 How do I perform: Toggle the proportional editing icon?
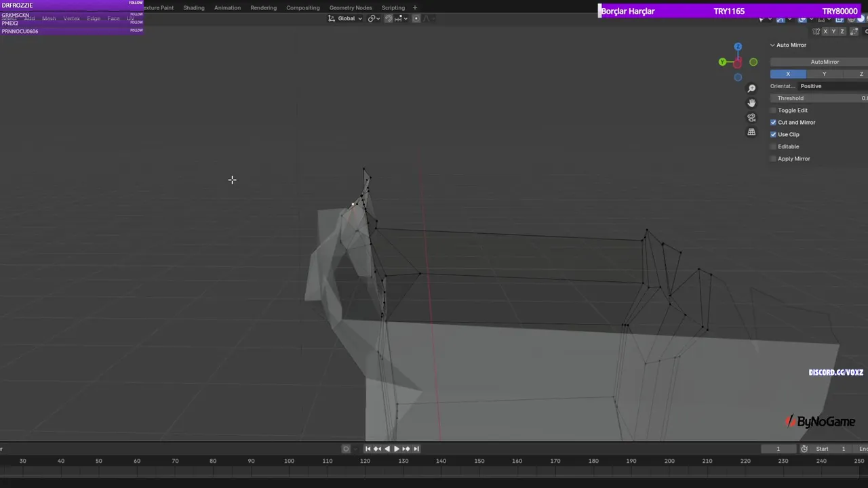point(416,18)
